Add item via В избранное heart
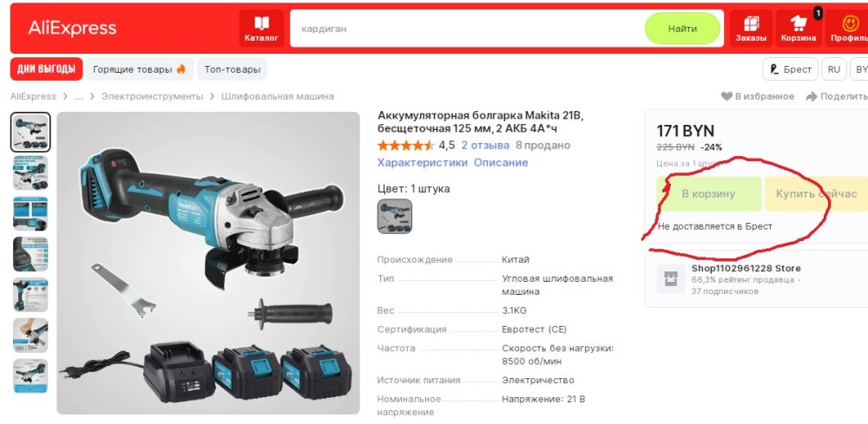 [x=727, y=96]
